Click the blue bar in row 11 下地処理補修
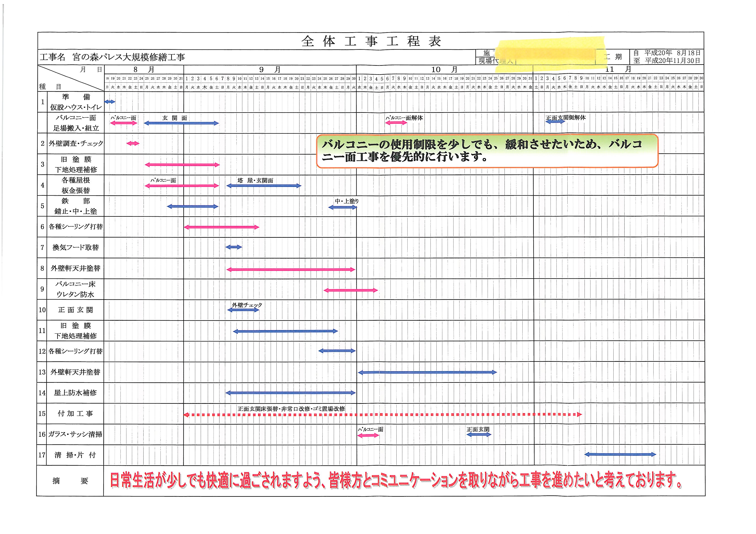The width and height of the screenshot is (756, 534). 286,331
